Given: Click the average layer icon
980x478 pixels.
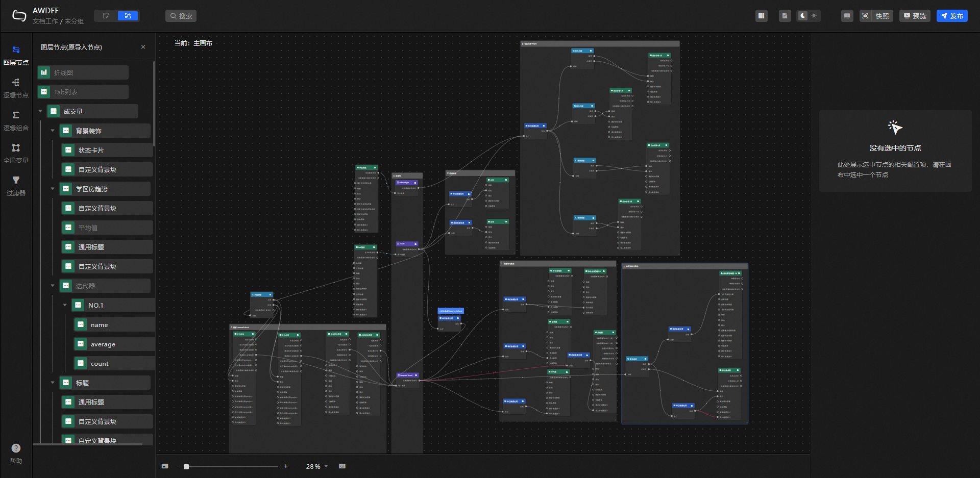Looking at the screenshot, I should (x=81, y=344).
